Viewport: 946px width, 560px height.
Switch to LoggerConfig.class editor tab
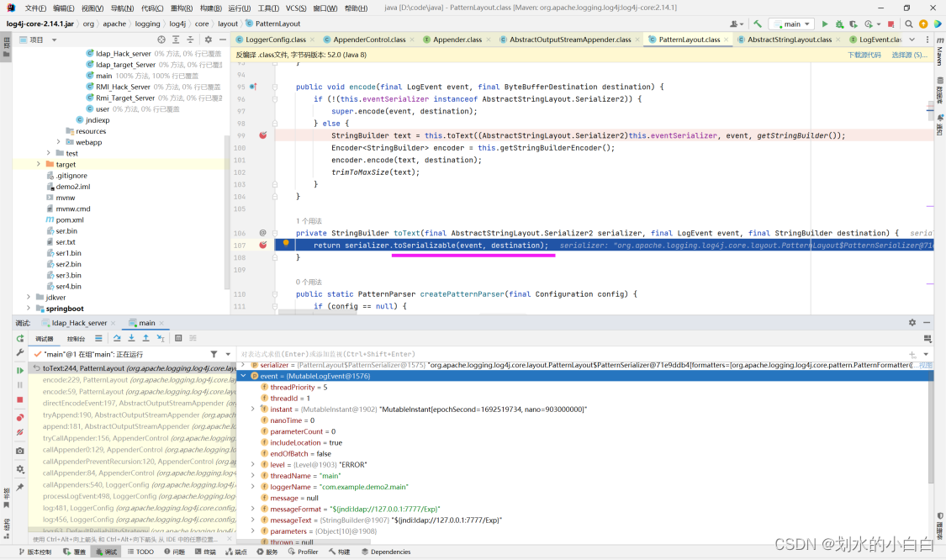(x=276, y=40)
